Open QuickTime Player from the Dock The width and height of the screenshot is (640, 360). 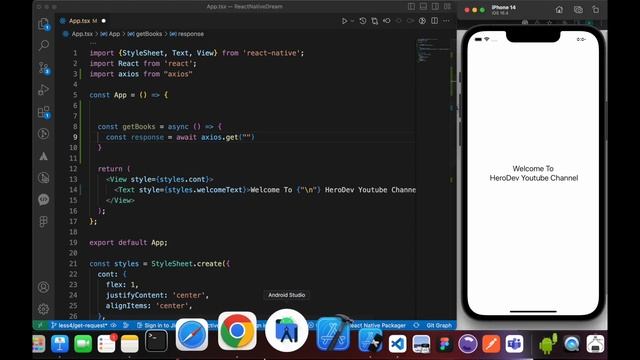[572, 344]
